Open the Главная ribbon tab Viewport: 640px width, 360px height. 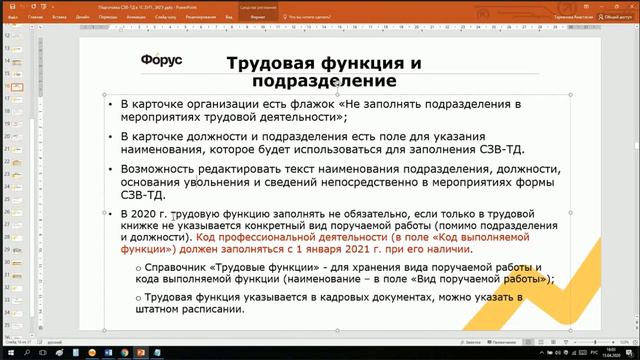point(35,17)
